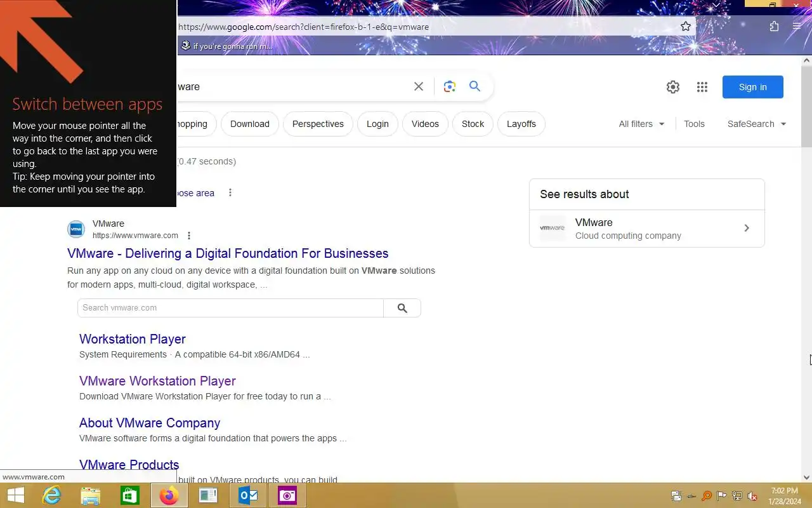The image size is (812, 508).
Task: Click the muted volume icon in system tray
Action: click(x=752, y=496)
